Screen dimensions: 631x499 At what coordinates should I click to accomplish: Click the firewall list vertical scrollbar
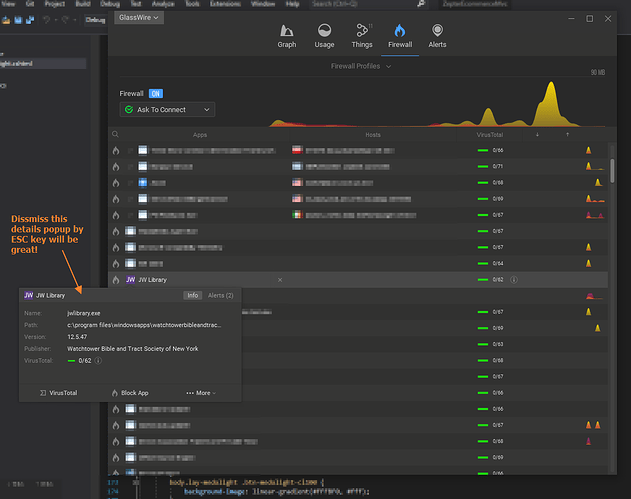coord(611,170)
